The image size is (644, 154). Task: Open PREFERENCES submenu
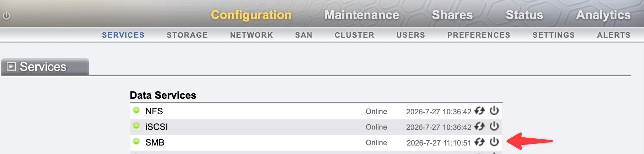point(479,35)
